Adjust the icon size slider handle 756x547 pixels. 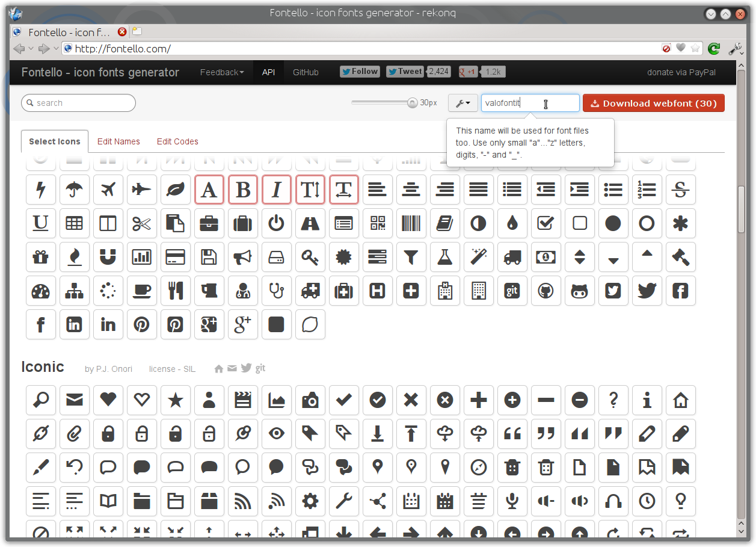(413, 103)
